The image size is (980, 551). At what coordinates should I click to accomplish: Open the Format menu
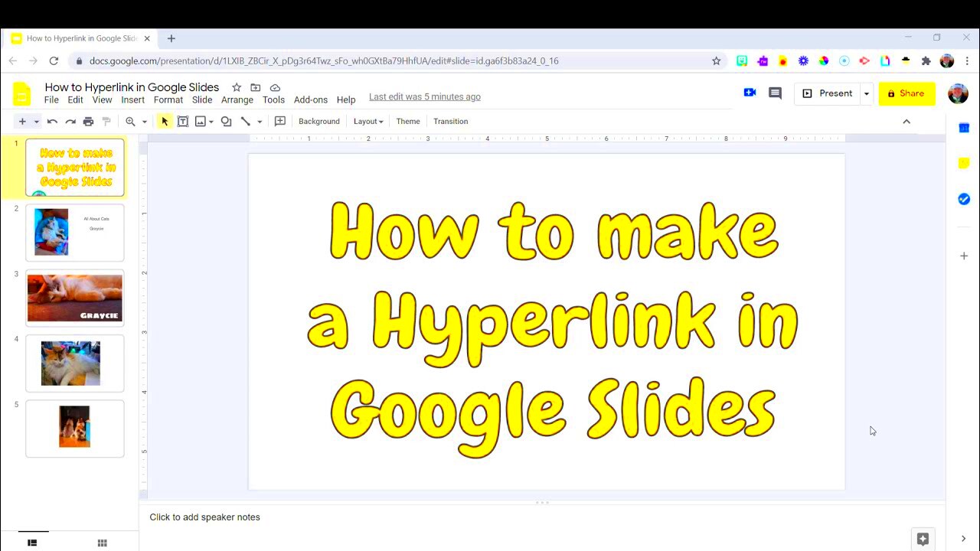click(x=168, y=99)
